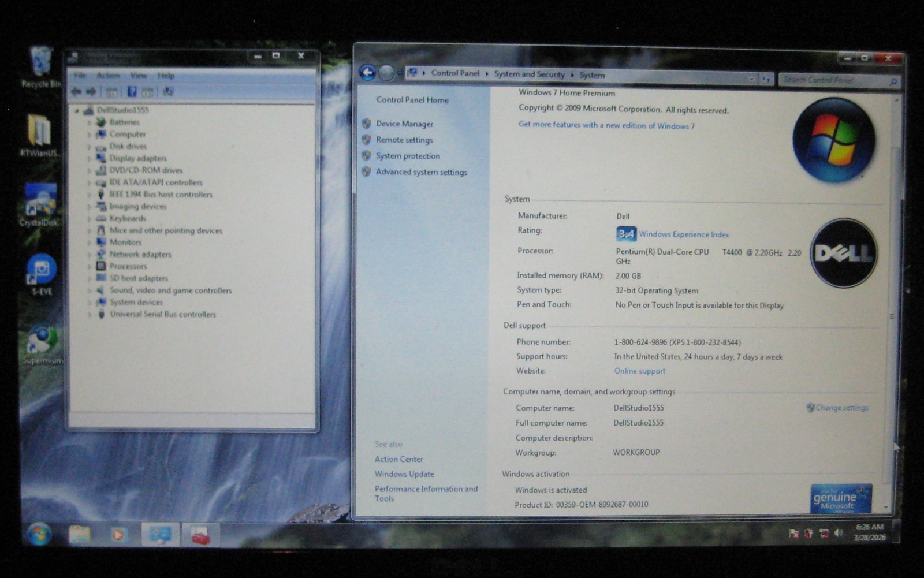Launch the S-EYE webcam shortcut
924x578 pixels.
click(42, 274)
